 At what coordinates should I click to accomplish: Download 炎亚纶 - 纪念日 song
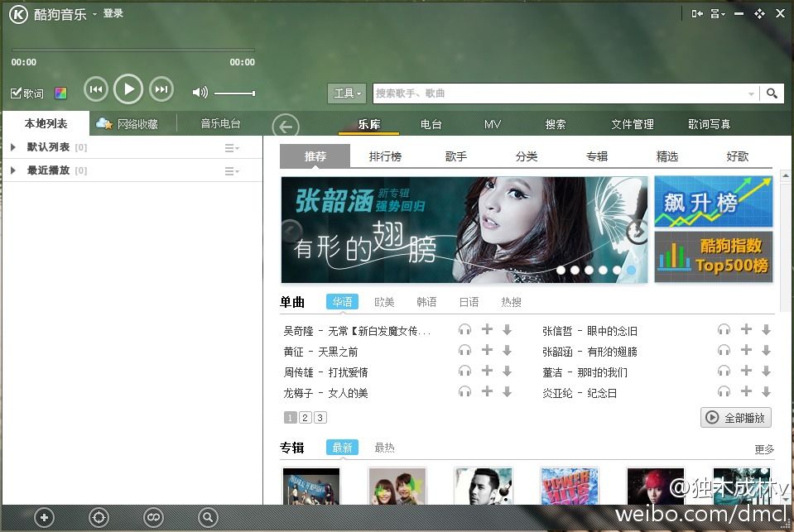[x=766, y=392]
